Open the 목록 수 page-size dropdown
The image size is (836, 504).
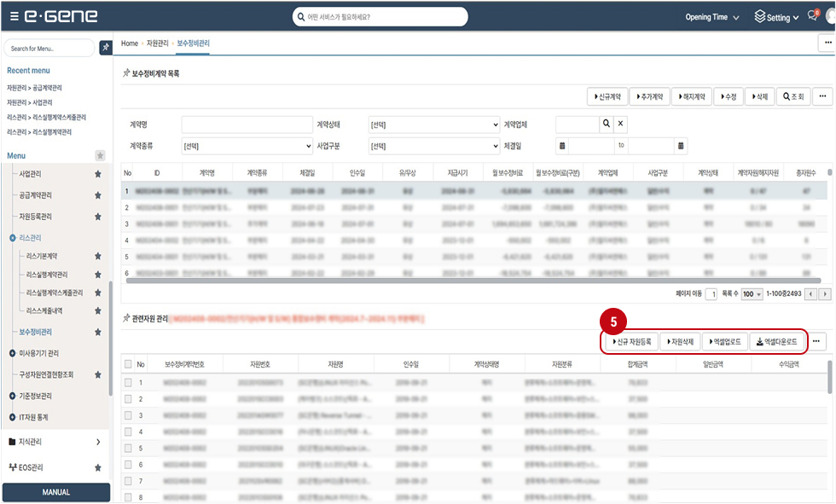click(x=752, y=293)
